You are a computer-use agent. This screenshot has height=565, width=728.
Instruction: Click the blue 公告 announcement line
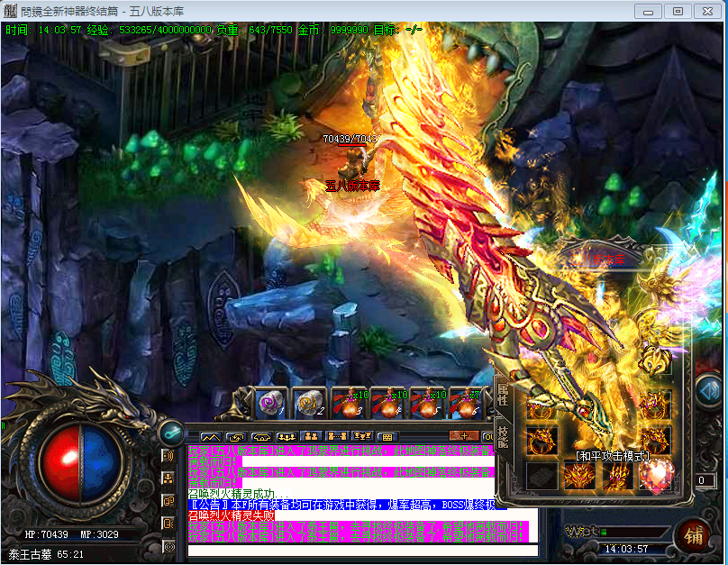pyautogui.click(x=347, y=505)
